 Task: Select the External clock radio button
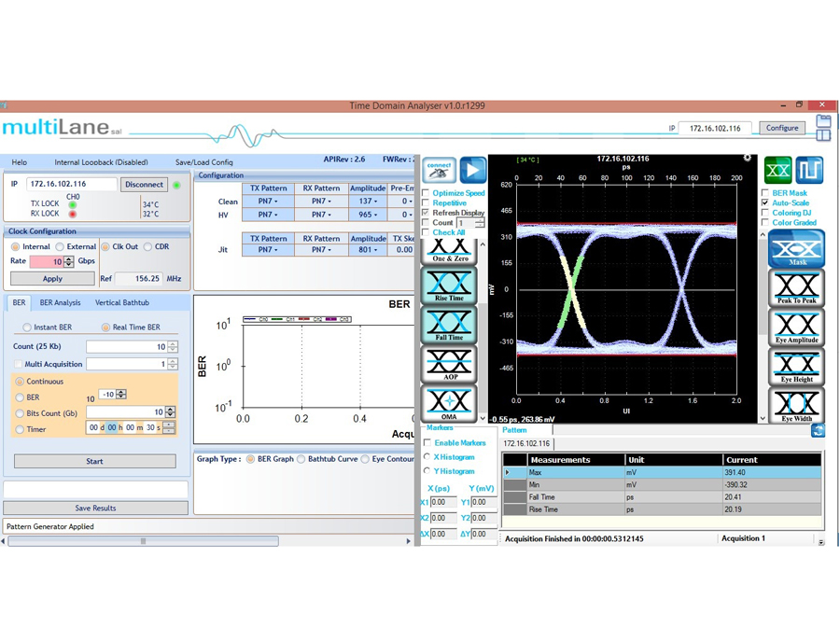[x=60, y=247]
